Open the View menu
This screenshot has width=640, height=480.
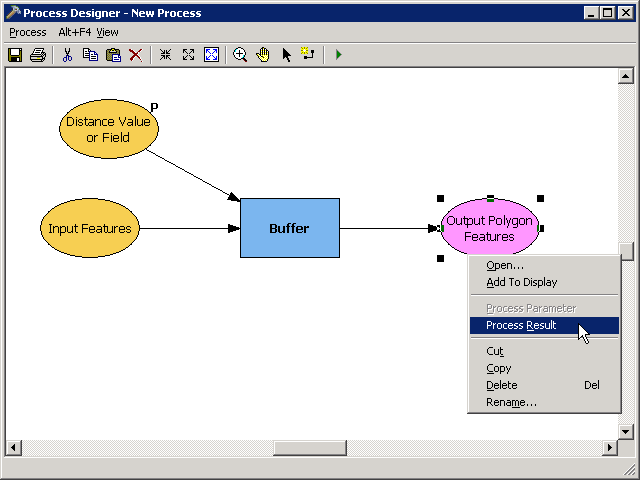pos(107,32)
